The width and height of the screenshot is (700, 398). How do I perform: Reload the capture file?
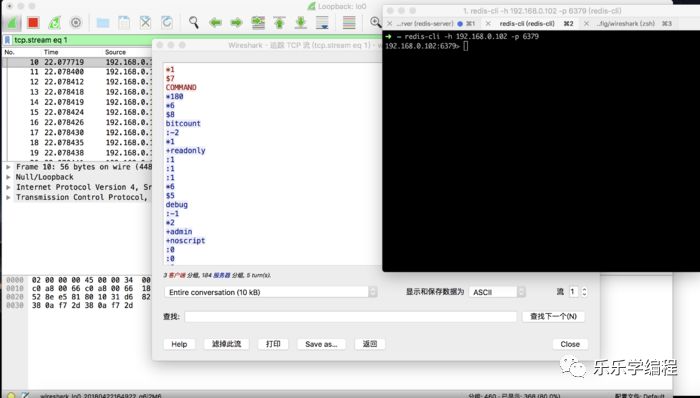[167, 22]
